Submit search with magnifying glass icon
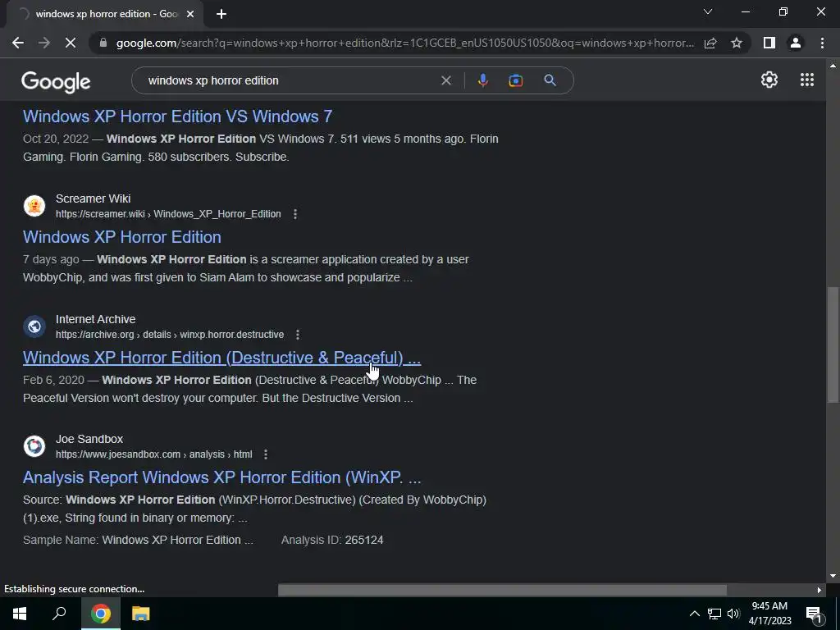The image size is (840, 630). click(x=550, y=80)
